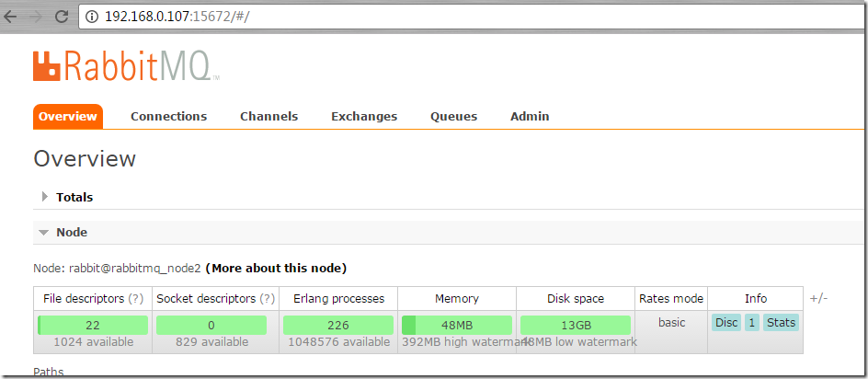Click Socket descriptors help question mark
The image size is (868, 379).
coord(268,298)
